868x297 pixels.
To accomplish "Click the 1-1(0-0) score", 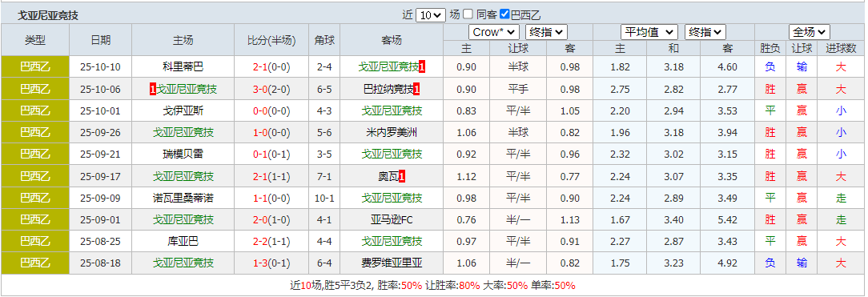I will pos(271,198).
